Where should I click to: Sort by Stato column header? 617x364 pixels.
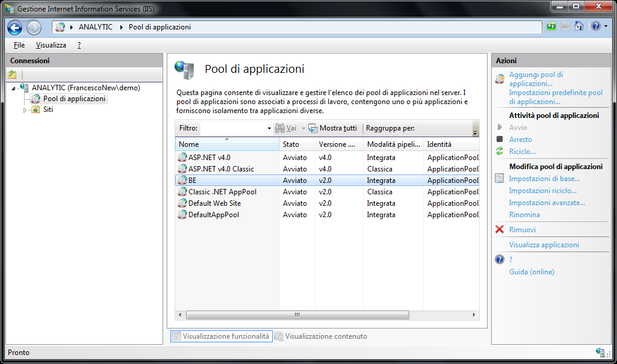(291, 144)
